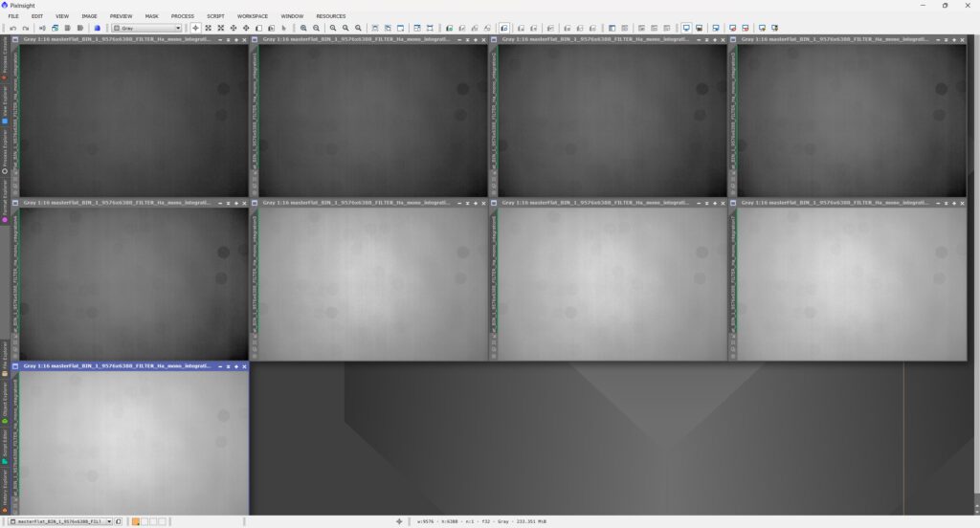Select the Dynamic operation pointer tool
The image size is (980, 528).
(x=283, y=28)
